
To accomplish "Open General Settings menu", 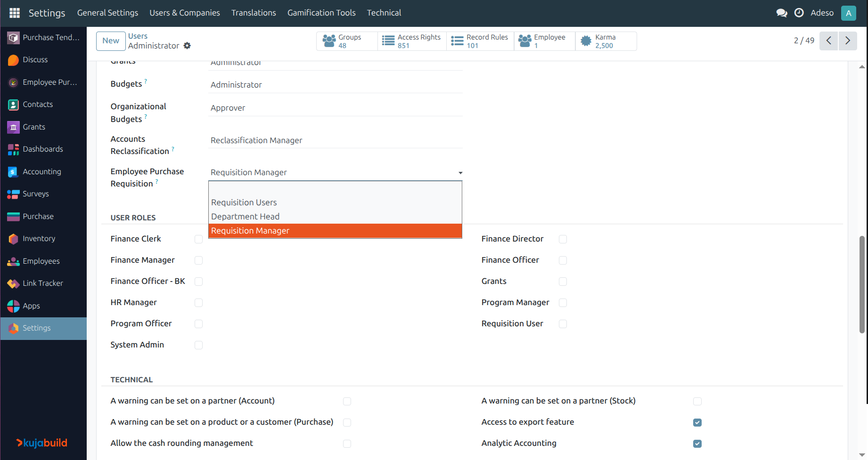I will (x=108, y=13).
